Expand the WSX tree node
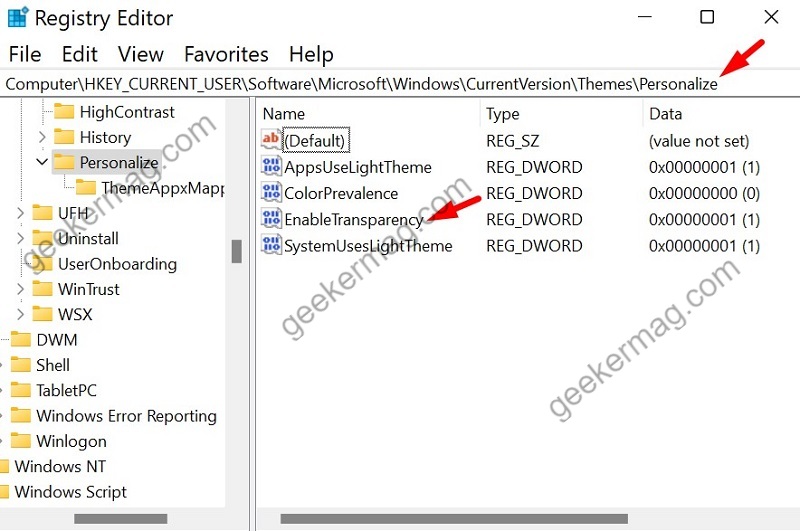The image size is (800, 531). (x=20, y=314)
